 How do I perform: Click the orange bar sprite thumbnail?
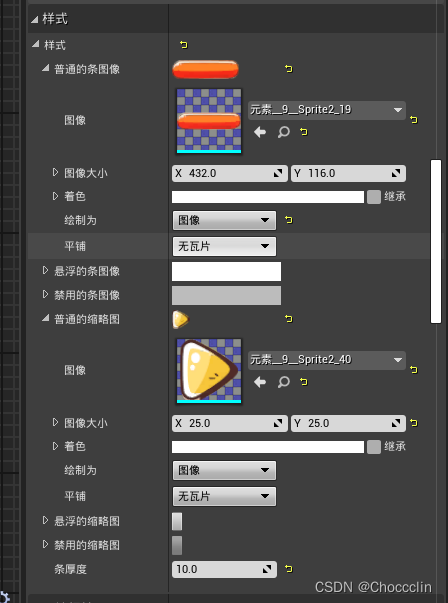coord(209,121)
